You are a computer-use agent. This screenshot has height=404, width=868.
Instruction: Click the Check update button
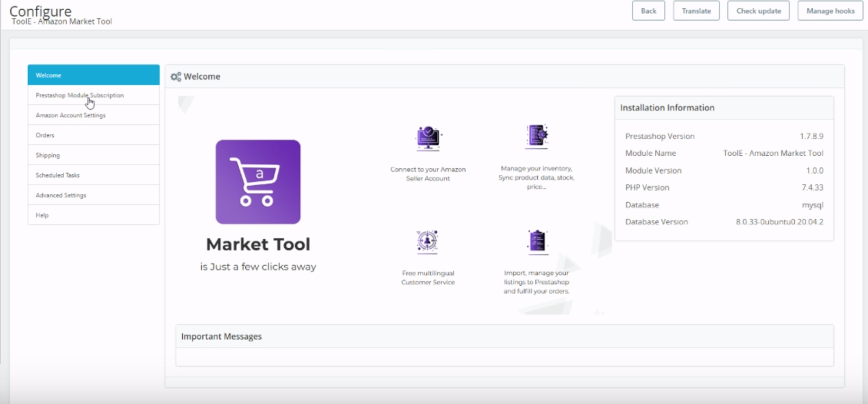758,11
